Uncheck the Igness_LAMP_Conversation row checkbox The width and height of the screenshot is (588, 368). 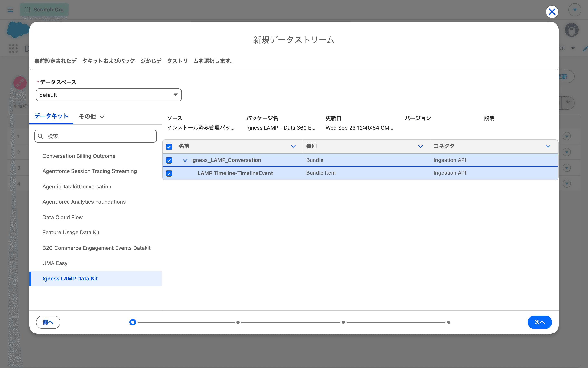pyautogui.click(x=169, y=160)
